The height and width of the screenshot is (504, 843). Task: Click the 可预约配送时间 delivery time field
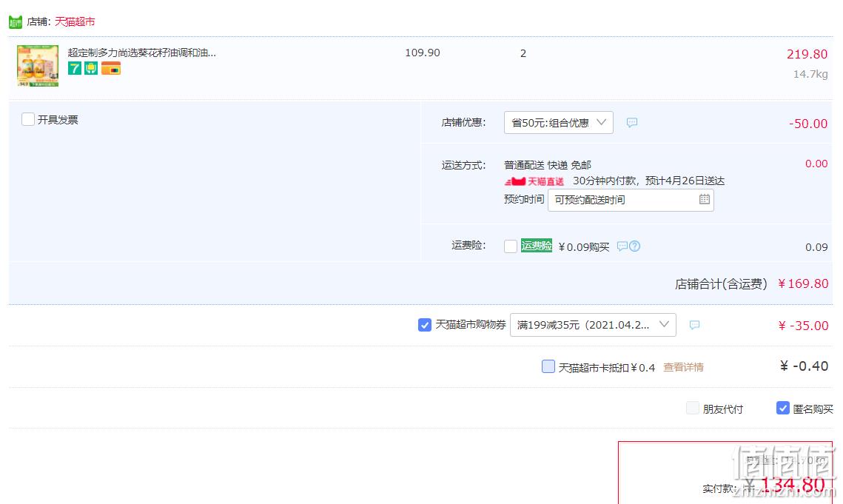tap(631, 200)
